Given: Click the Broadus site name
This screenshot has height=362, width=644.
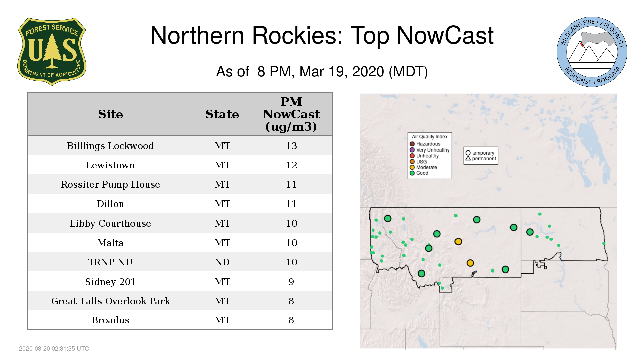Looking at the screenshot, I should (110, 320).
